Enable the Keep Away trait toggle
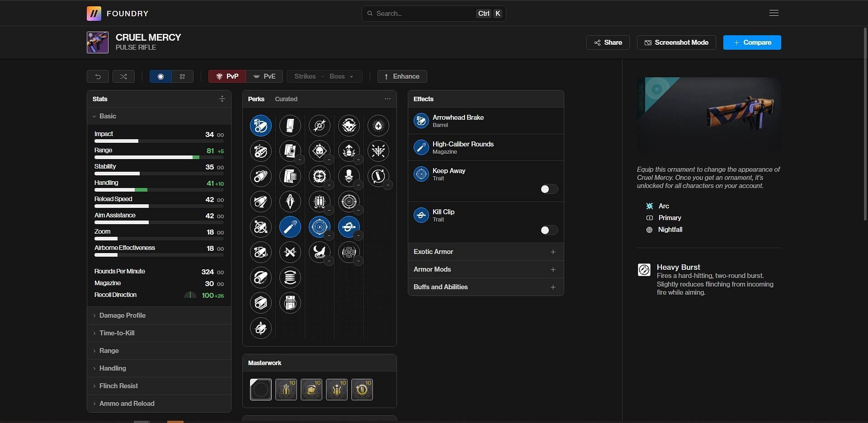The width and height of the screenshot is (868, 423). coord(549,189)
